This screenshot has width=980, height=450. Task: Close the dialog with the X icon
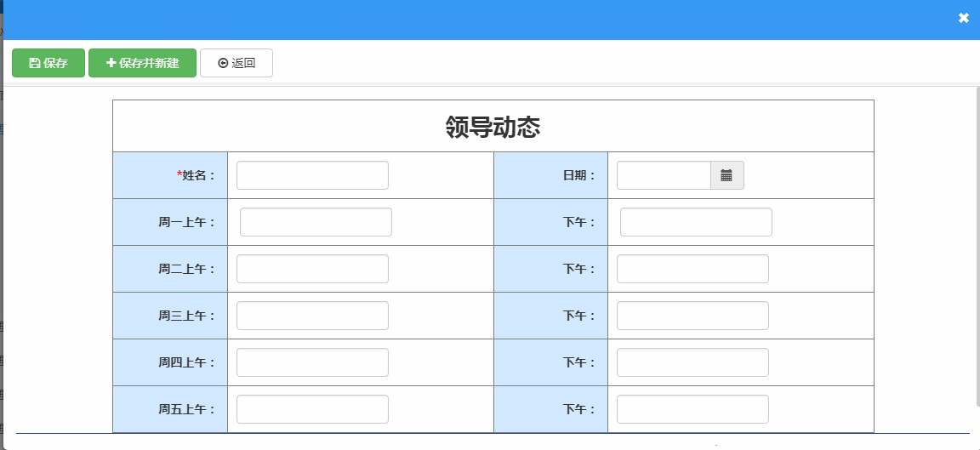[x=963, y=18]
